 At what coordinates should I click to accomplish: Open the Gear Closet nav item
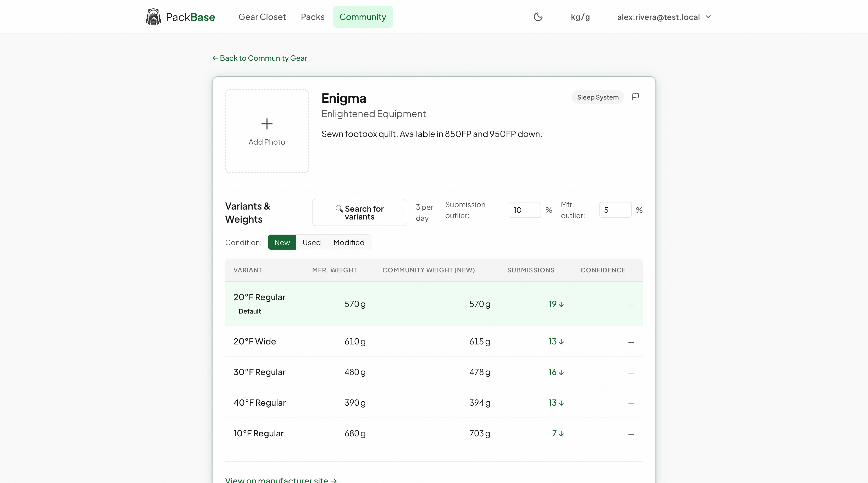click(x=262, y=17)
